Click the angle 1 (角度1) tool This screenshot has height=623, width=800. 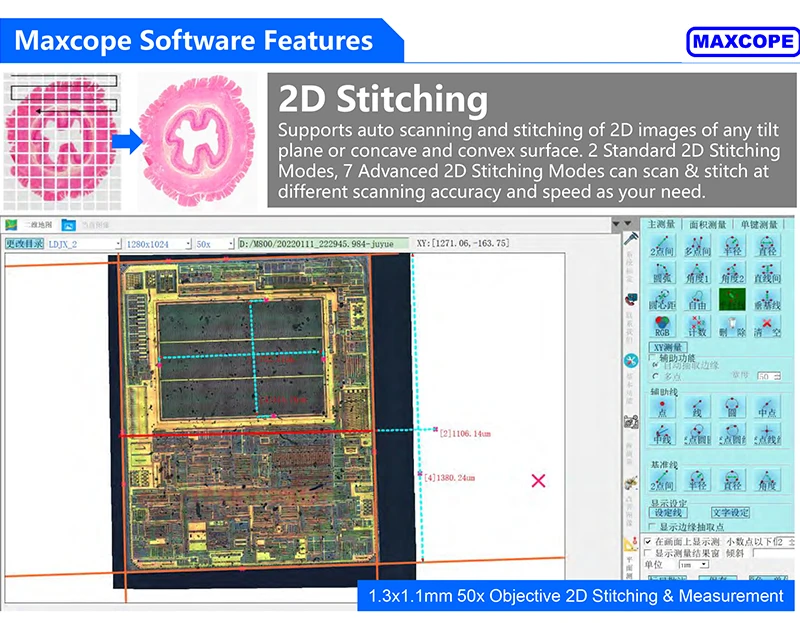[x=697, y=272]
